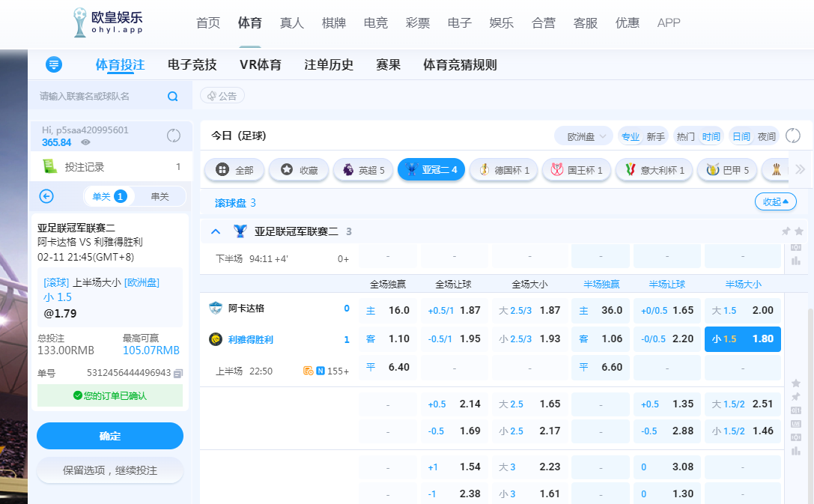
Task: Switch to 夜间 night theme
Action: [767, 136]
